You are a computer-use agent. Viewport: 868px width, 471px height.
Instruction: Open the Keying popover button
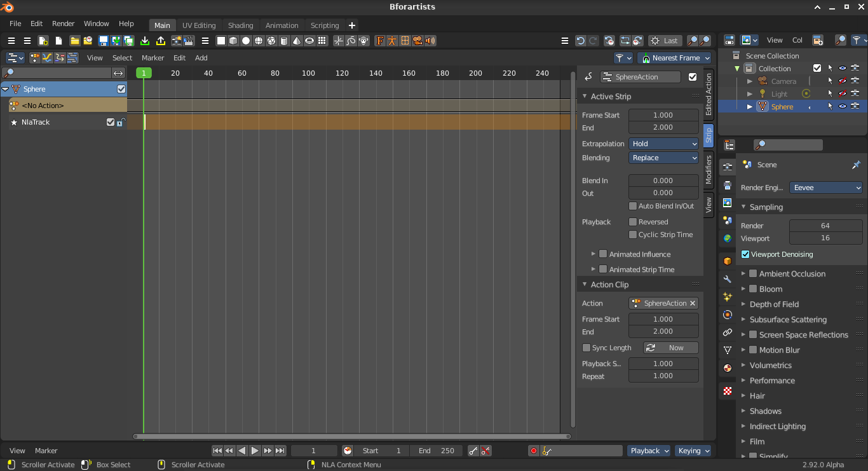(x=694, y=451)
